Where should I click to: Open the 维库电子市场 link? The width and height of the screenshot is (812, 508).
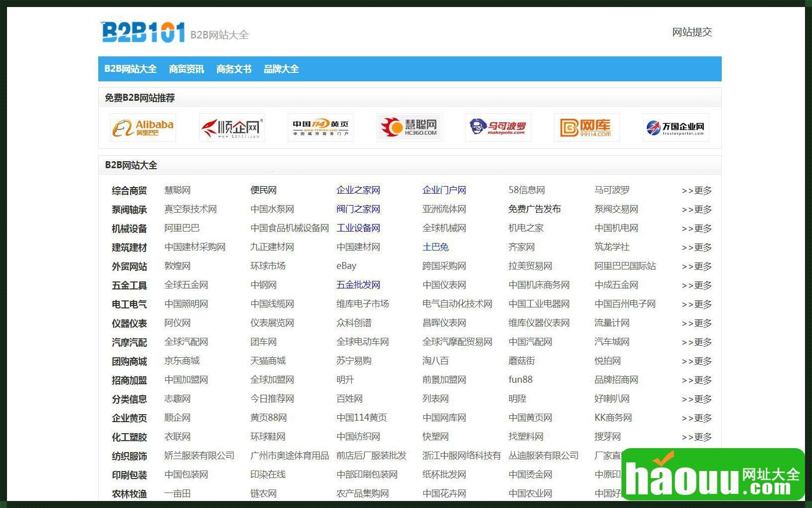363,304
